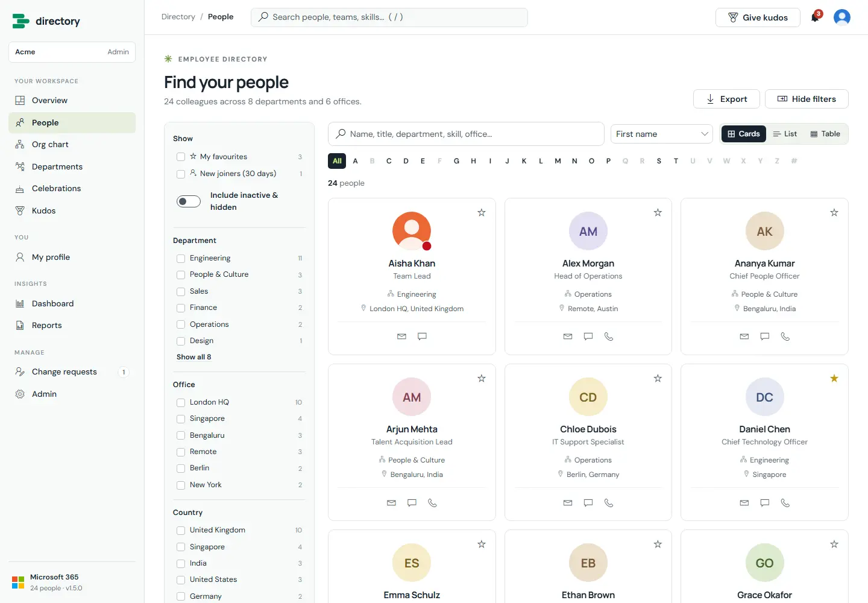
Task: Check the My favourites filter
Action: click(x=181, y=157)
